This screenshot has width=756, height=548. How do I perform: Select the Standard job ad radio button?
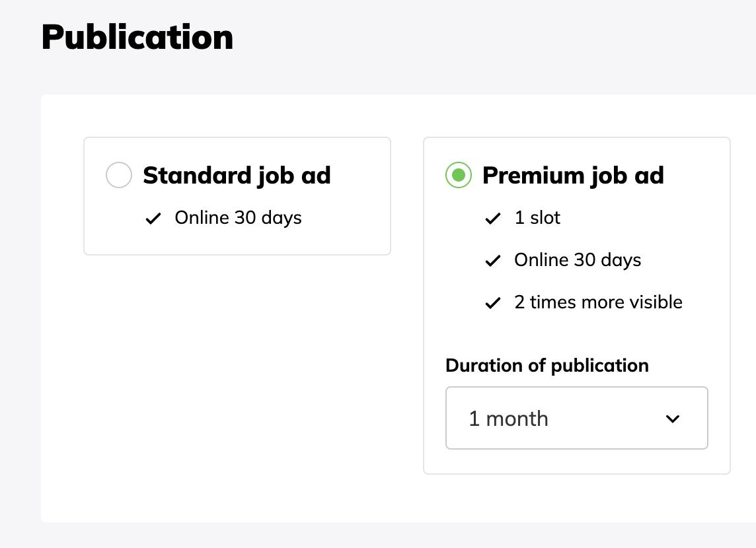(x=119, y=176)
